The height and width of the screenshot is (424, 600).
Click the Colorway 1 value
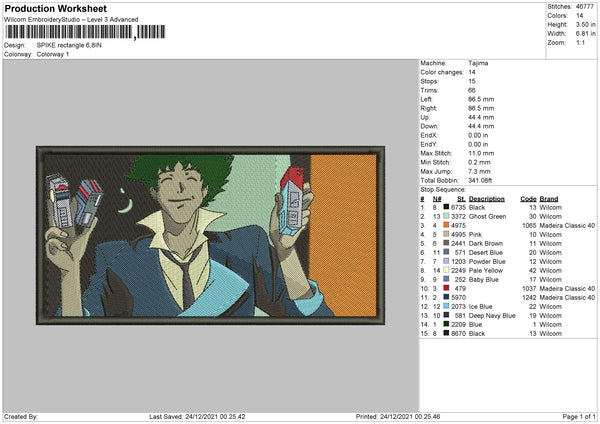pyautogui.click(x=54, y=54)
